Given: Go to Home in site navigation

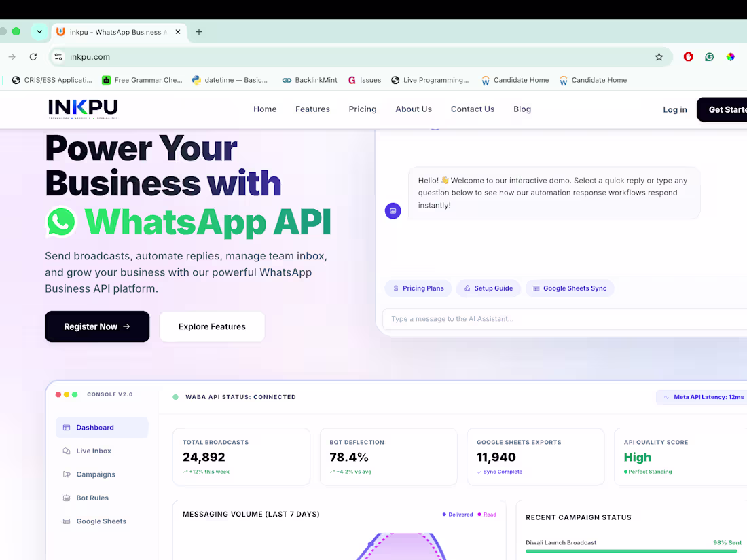Looking at the screenshot, I should click(x=265, y=109).
